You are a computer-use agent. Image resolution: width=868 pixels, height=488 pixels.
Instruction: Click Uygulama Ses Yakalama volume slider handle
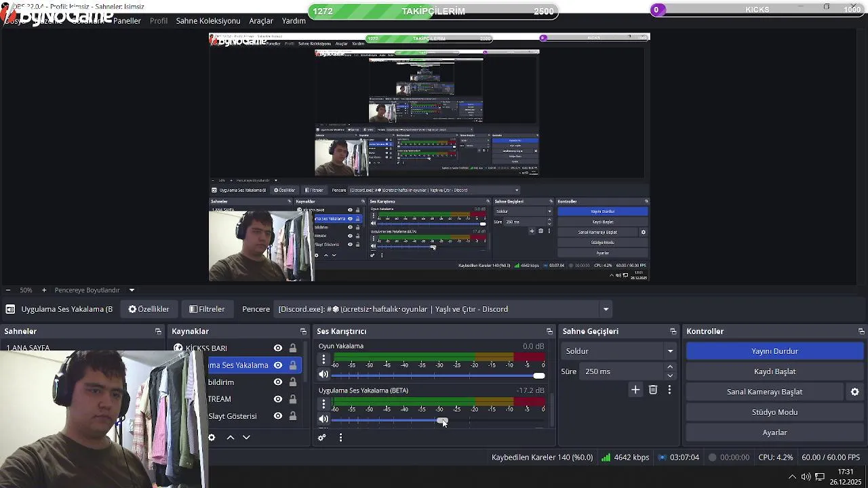[x=442, y=420]
